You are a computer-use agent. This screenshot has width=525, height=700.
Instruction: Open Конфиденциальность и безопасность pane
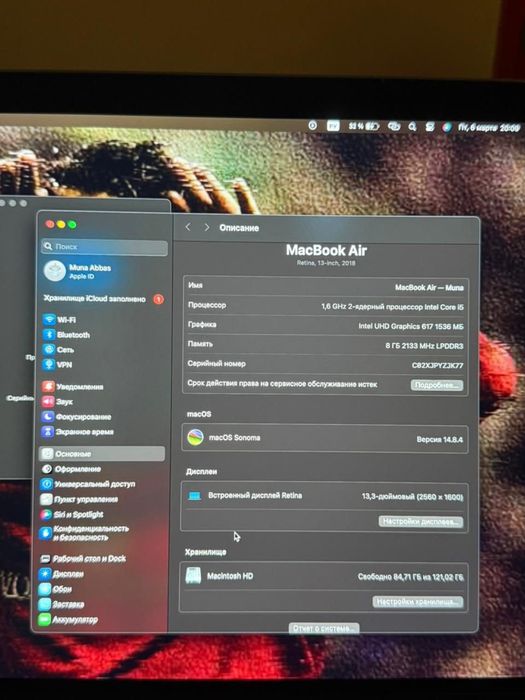coord(84,533)
